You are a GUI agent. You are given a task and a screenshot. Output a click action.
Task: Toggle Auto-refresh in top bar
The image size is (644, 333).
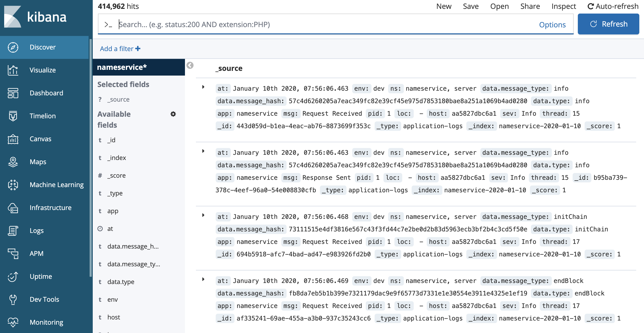[613, 6]
